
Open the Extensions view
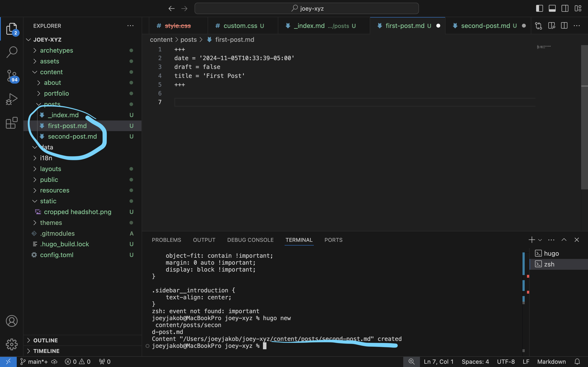tap(11, 123)
